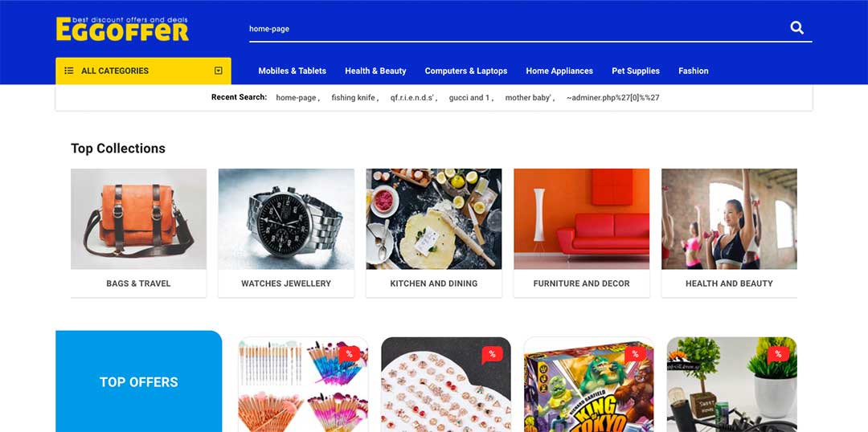Open the Fashion category

pyautogui.click(x=693, y=71)
